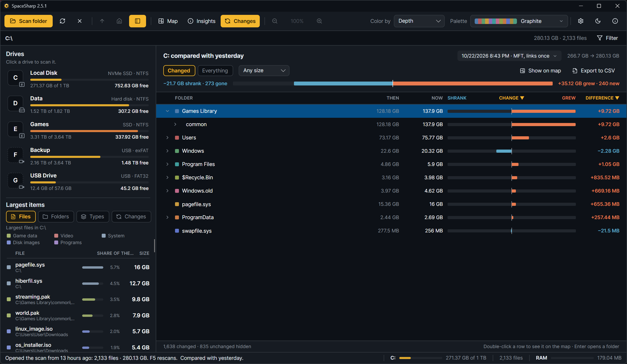Go up one folder level arrow
627x364 pixels.
102,21
